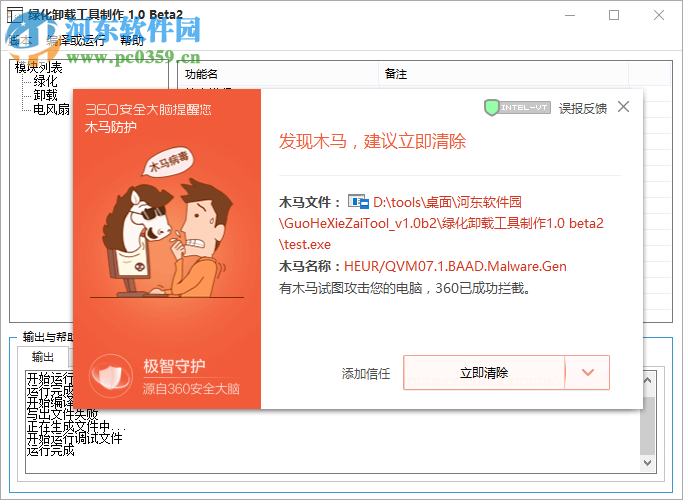Click the trojan file type icon

358,202
